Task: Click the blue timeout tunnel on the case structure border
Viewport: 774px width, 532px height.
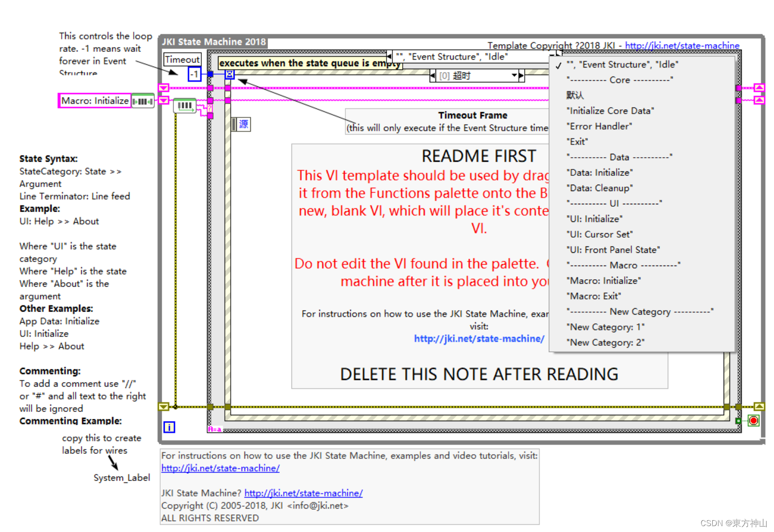Action: [210, 74]
